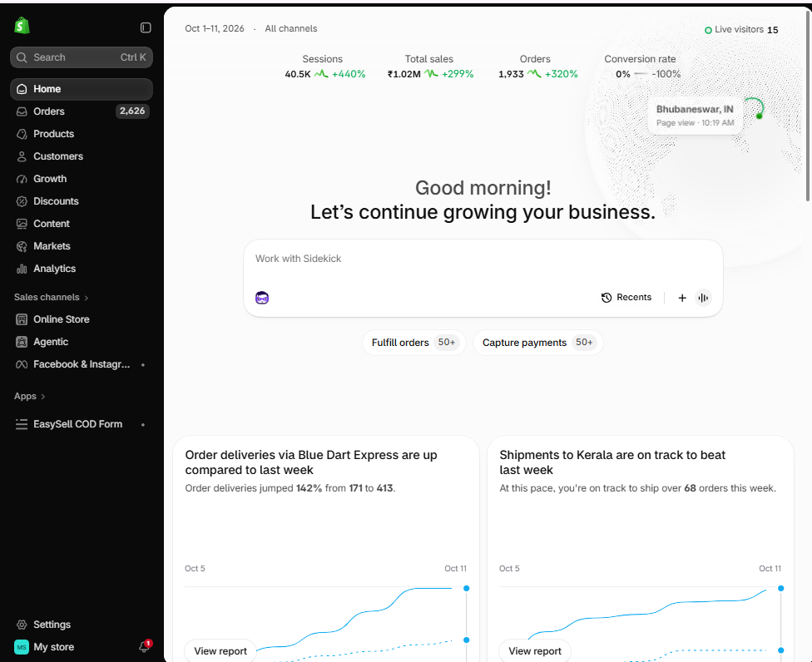The height and width of the screenshot is (662, 812).
Task: Open the Oct 1–11, 2026 date range selector
Action: coord(215,28)
